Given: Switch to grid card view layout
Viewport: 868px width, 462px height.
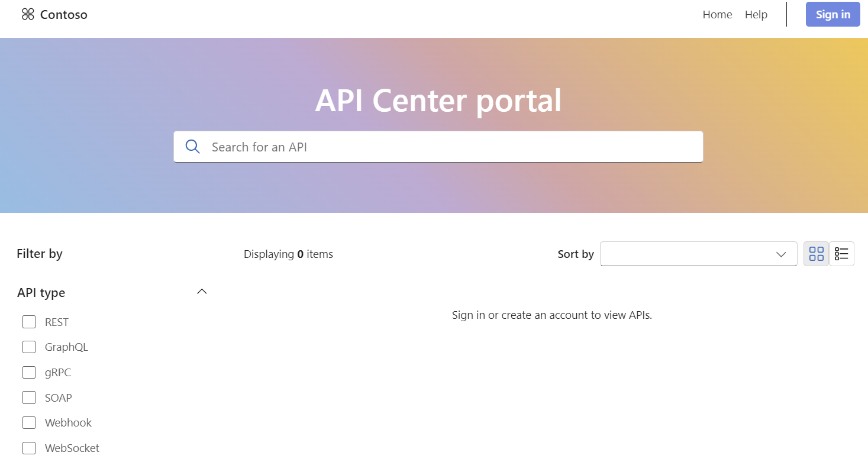Looking at the screenshot, I should click(x=816, y=253).
